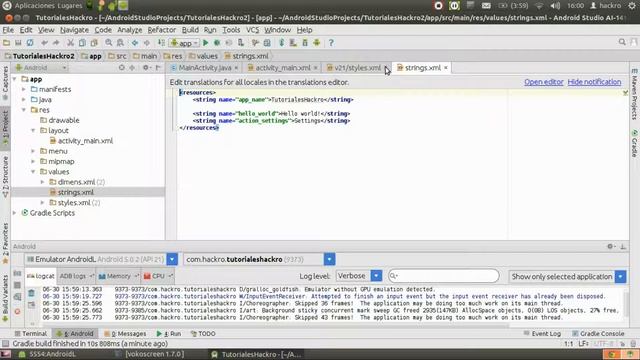Open Terminal tool window
Viewport: 640px width, 360px height.
click(31, 333)
